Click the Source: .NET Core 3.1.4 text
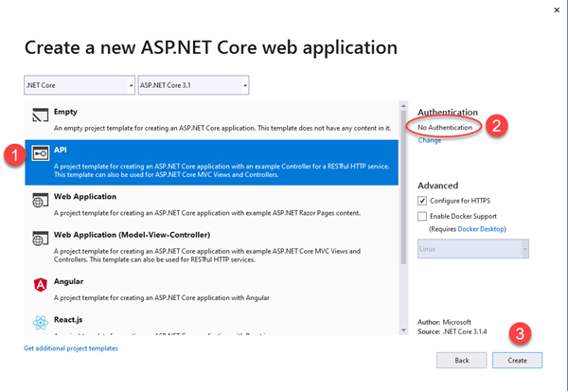568x392 pixels. pyautogui.click(x=453, y=331)
